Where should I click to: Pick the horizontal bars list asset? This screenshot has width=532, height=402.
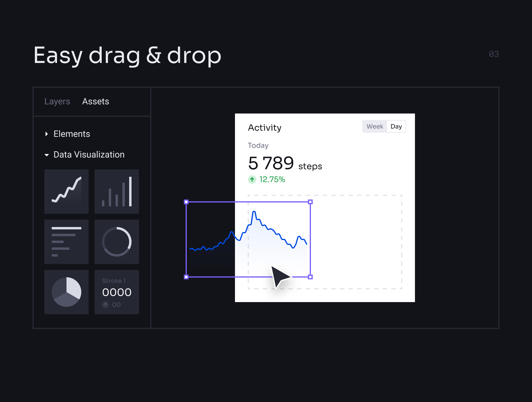(x=66, y=241)
